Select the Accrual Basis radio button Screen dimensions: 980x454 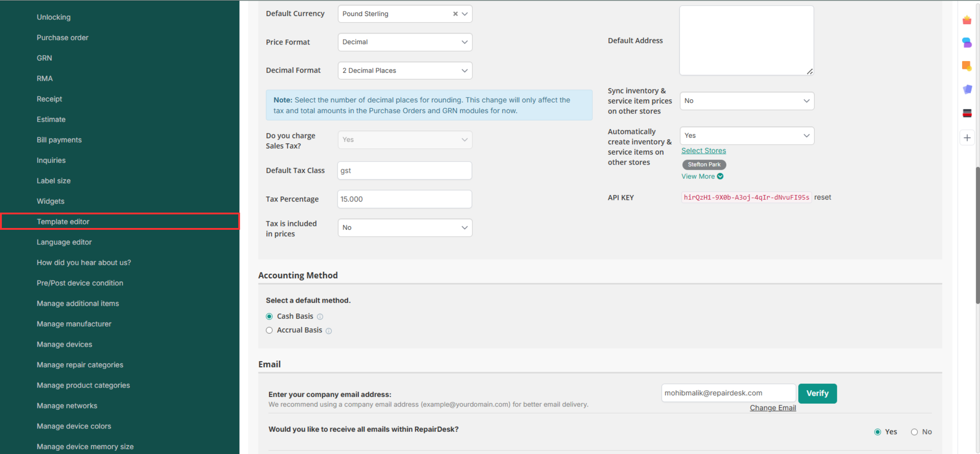coord(269,330)
